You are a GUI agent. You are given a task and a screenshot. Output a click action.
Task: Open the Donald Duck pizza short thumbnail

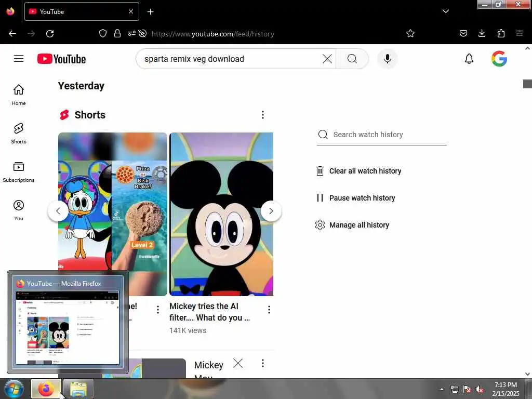click(x=113, y=202)
